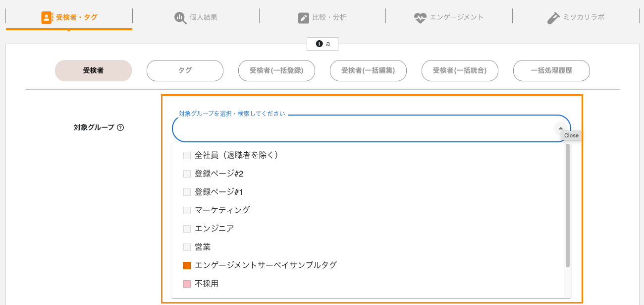Collapse the group dropdown with the Close arrow
Screen dimensions: 644x305
(560, 128)
